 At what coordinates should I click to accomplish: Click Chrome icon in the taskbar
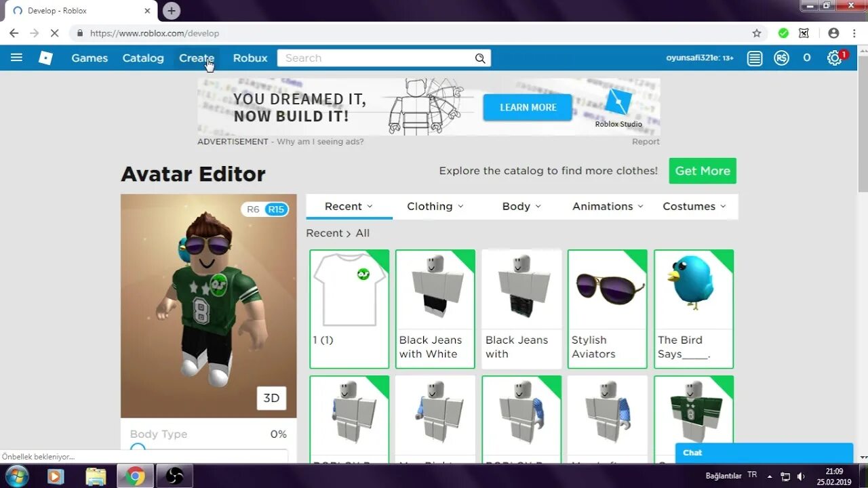(x=135, y=476)
